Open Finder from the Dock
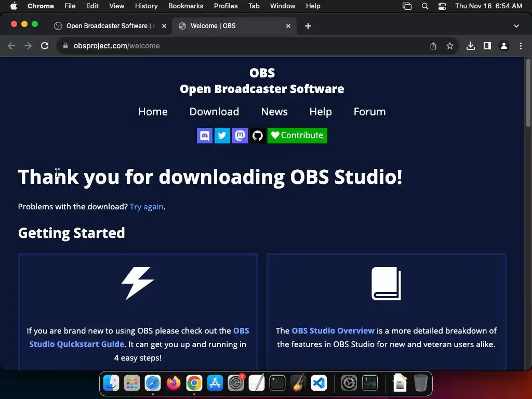532x399 pixels. [x=111, y=383]
